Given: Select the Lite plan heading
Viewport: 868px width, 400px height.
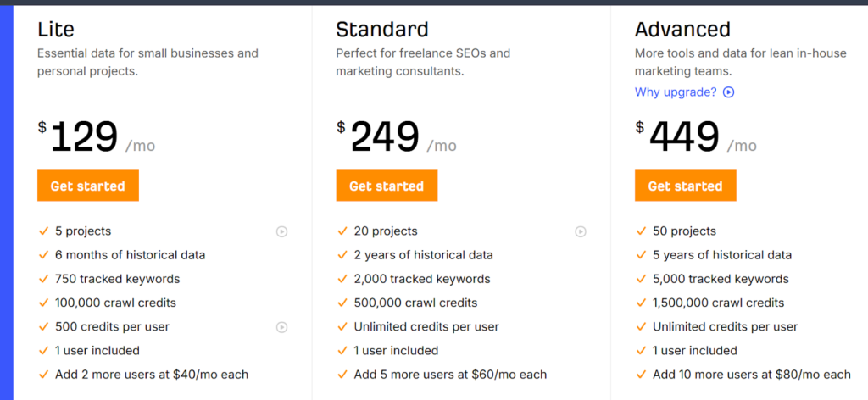Looking at the screenshot, I should [x=56, y=30].
